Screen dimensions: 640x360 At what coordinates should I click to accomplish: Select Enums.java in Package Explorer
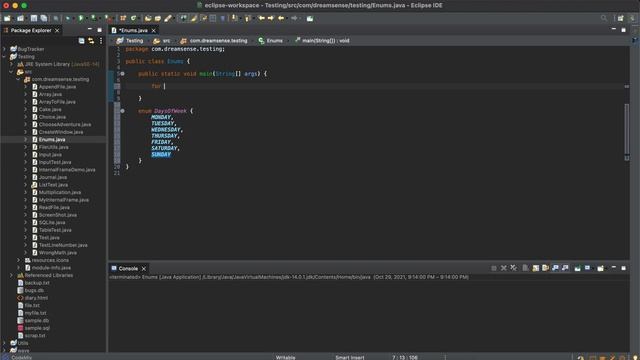[x=52, y=140]
